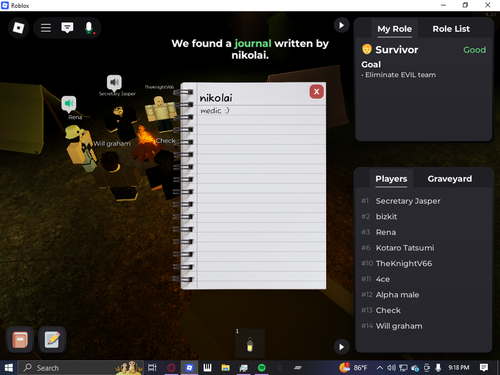Open the piano keys app in the taskbar
This screenshot has width=500, height=375.
pyautogui.click(x=207, y=368)
